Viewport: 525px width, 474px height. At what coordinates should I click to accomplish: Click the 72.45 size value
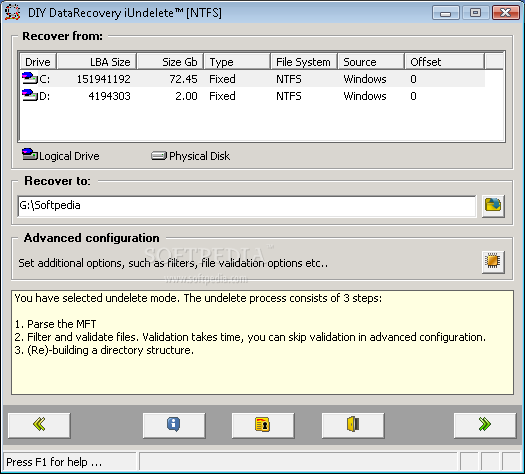[183, 79]
